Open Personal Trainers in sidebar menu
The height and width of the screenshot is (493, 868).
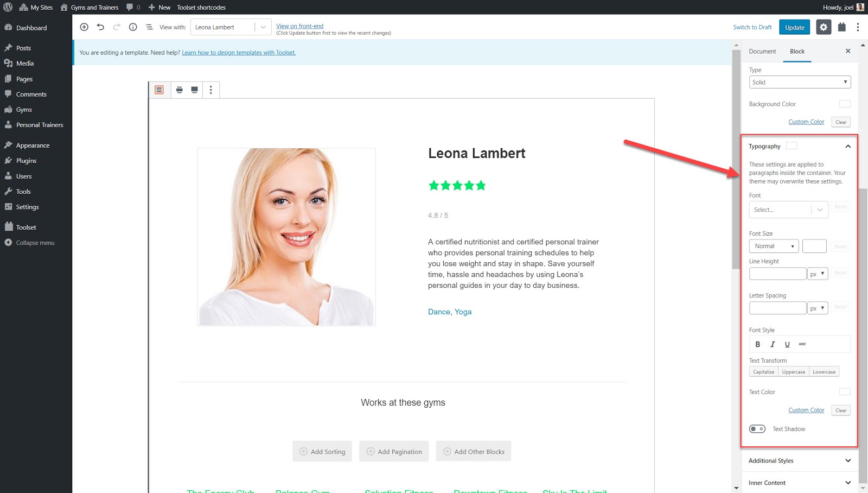tap(40, 125)
